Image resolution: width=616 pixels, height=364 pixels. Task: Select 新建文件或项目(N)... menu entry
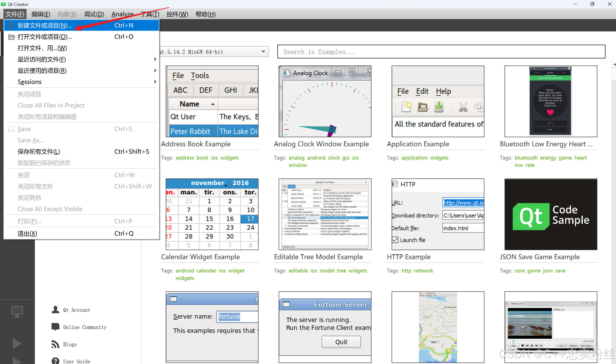[x=82, y=25]
